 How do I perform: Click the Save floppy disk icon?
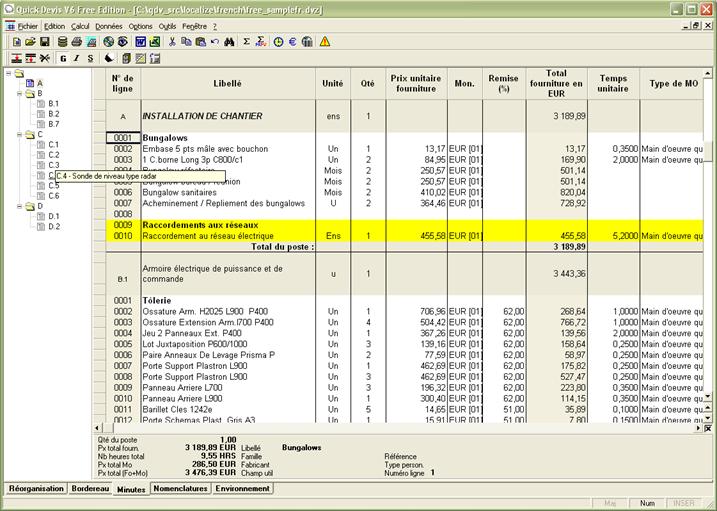coord(46,42)
